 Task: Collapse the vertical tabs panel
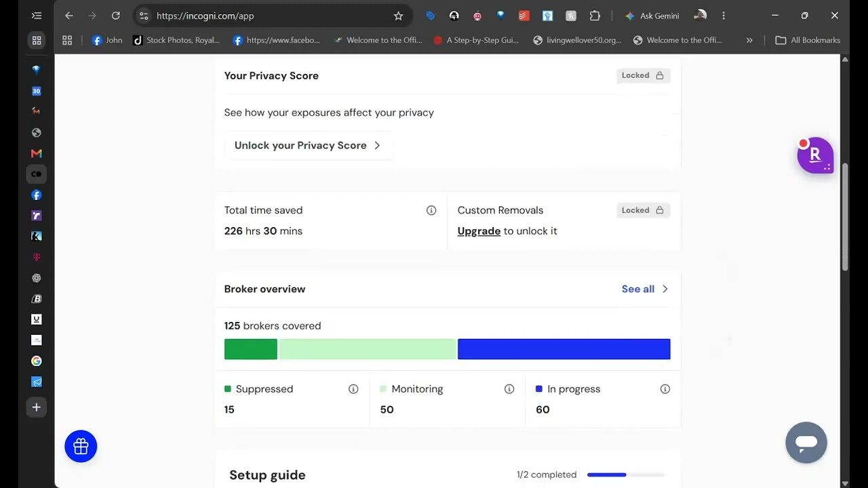pyautogui.click(x=37, y=16)
